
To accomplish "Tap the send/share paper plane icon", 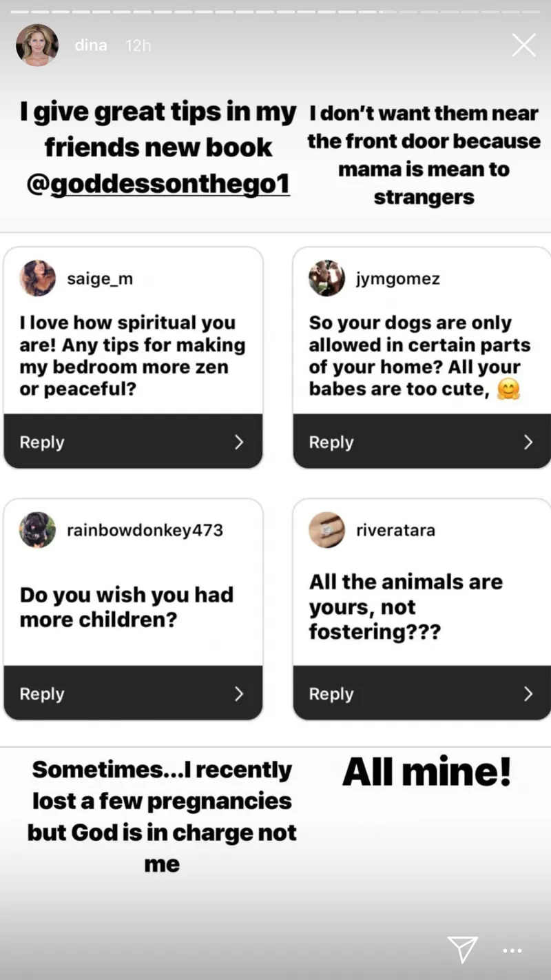I will [462, 949].
